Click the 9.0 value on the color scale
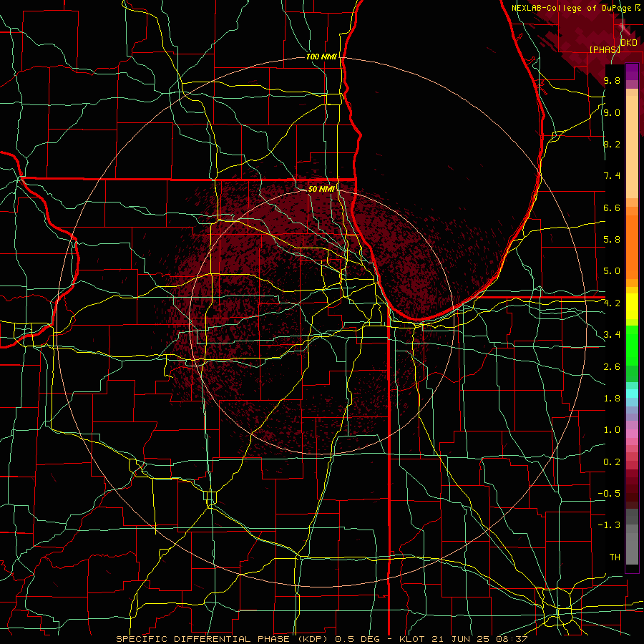The image size is (644, 644). pyautogui.click(x=612, y=112)
